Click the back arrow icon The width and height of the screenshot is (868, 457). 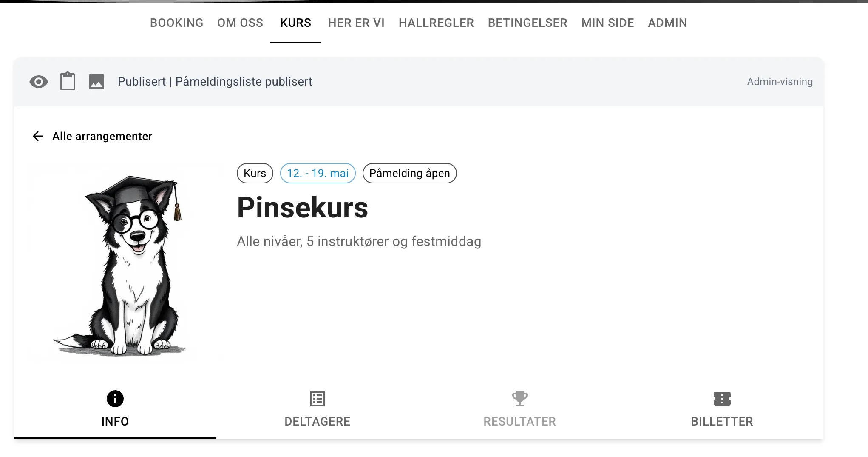pyautogui.click(x=38, y=136)
